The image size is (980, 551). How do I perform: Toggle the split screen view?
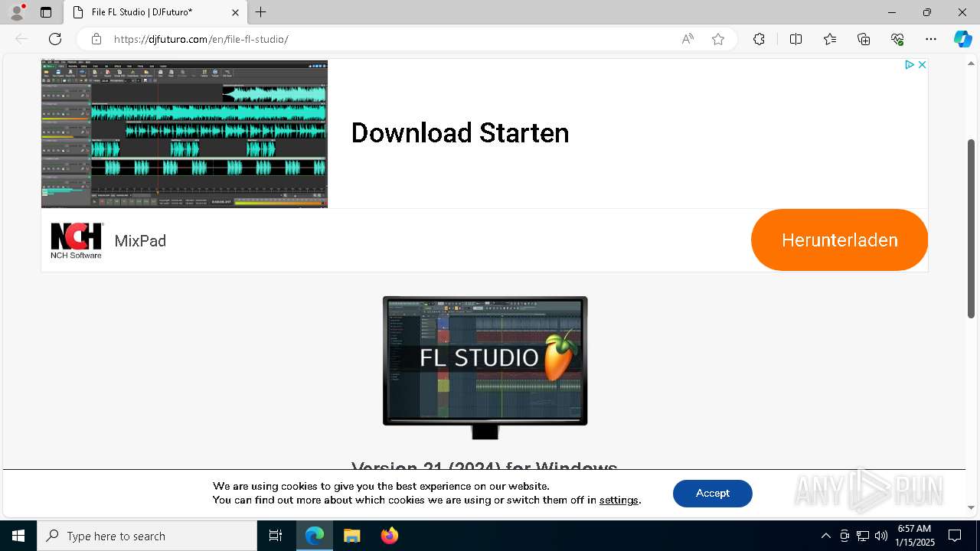pos(795,39)
